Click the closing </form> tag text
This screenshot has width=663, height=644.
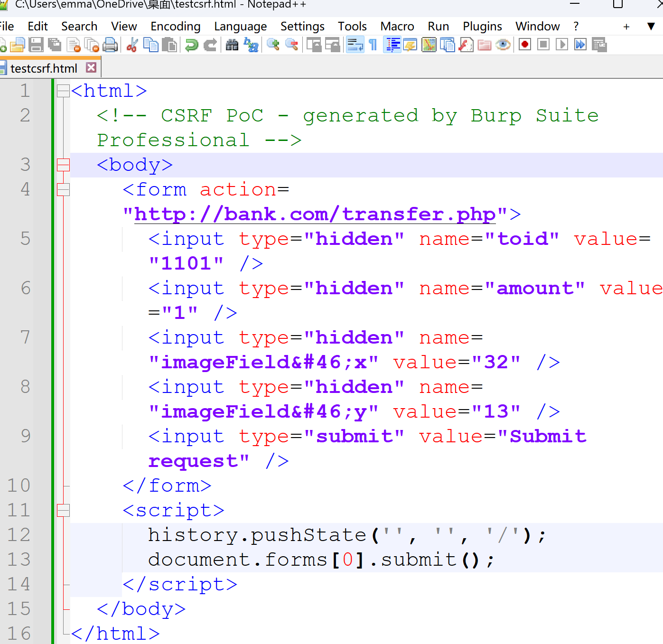click(x=167, y=485)
